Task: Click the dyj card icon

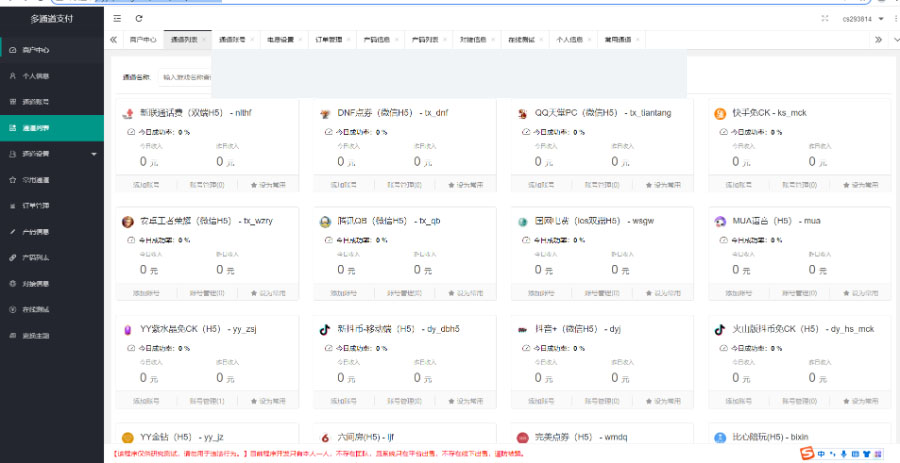Action: (523, 330)
